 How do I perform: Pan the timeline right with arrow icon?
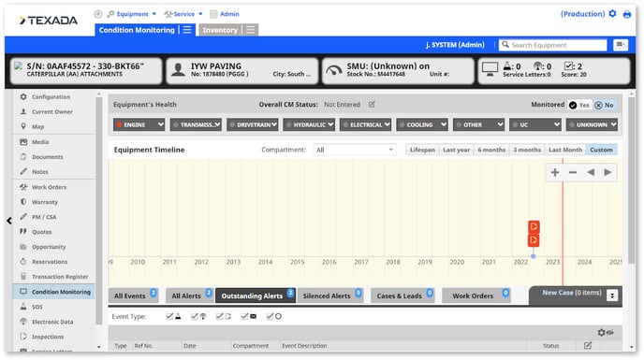pyautogui.click(x=607, y=172)
